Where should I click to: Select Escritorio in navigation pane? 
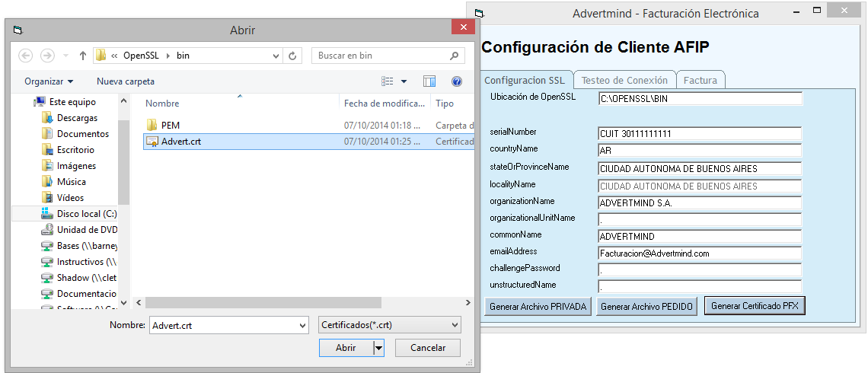(x=76, y=150)
